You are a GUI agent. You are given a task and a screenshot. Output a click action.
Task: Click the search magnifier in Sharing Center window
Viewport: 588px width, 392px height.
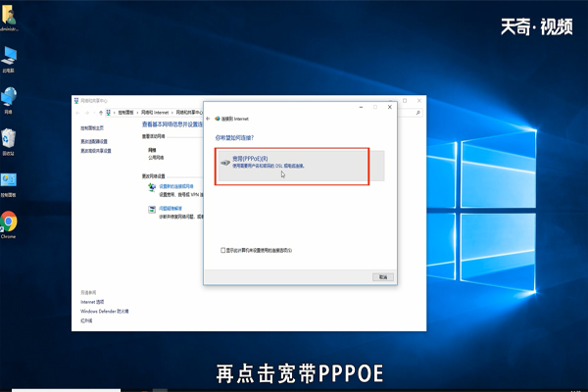click(418, 113)
